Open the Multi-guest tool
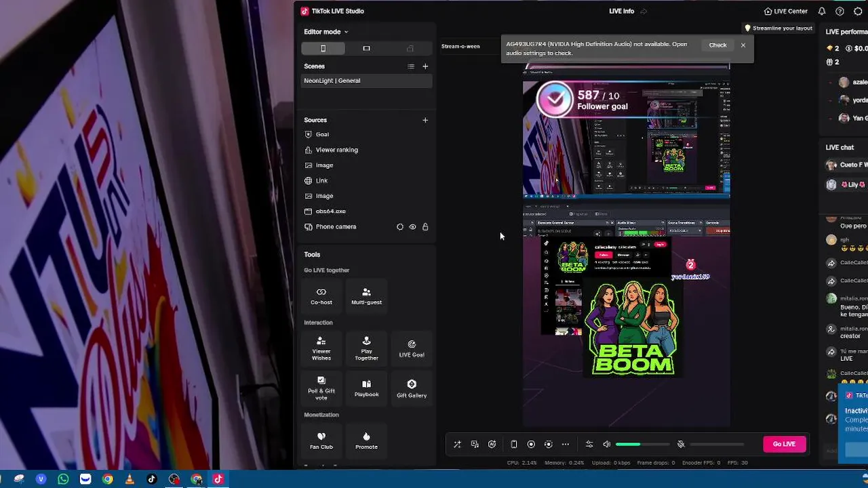Viewport: 868px width, 488px height. click(x=366, y=296)
